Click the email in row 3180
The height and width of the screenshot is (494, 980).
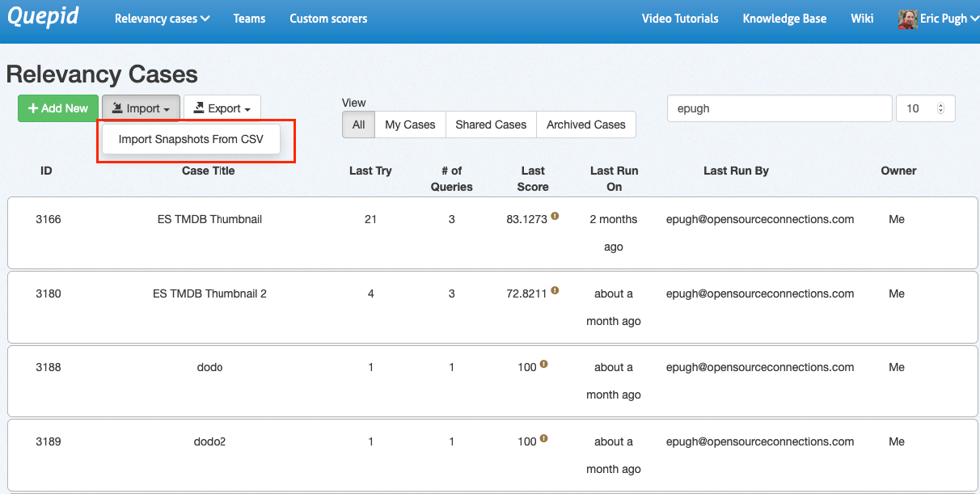tap(760, 293)
